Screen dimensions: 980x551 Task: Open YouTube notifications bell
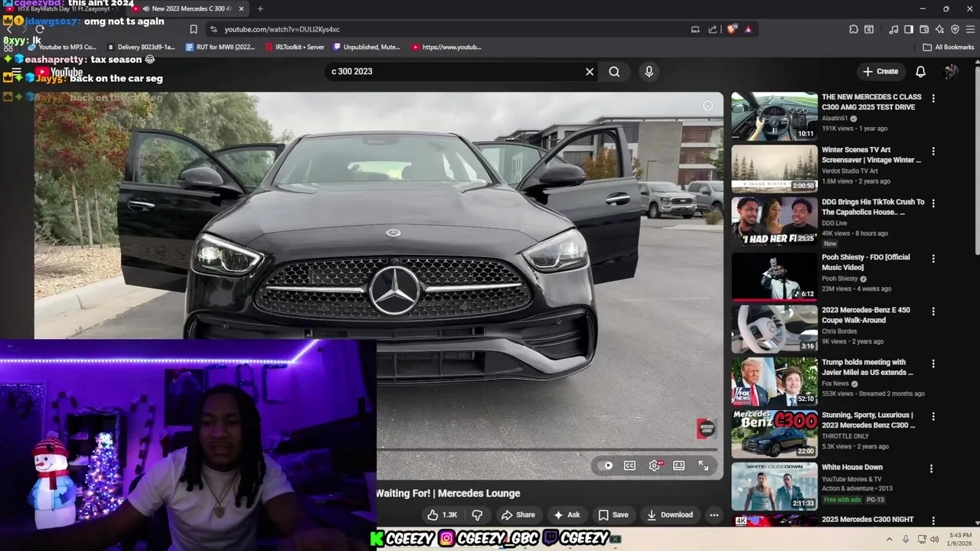(x=920, y=71)
